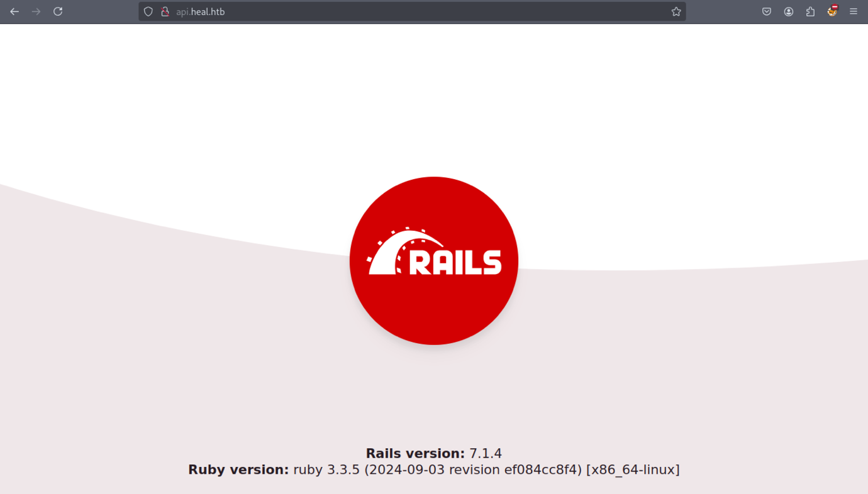Click the "Ruby version:" label
868x494 pixels.
(238, 469)
